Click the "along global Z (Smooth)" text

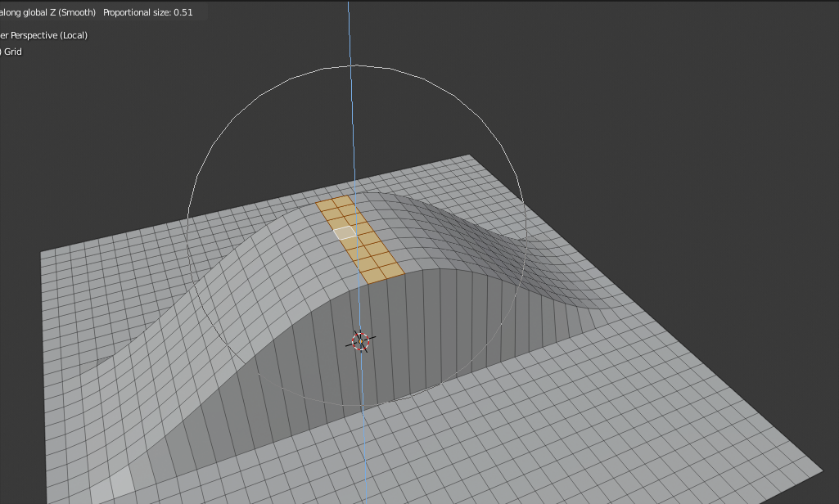[x=48, y=13]
